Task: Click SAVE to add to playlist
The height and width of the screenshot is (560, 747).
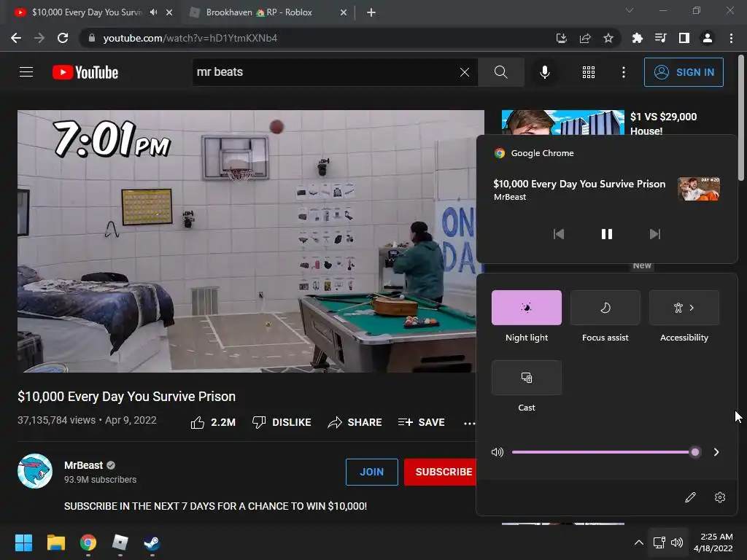Action: coord(421,422)
